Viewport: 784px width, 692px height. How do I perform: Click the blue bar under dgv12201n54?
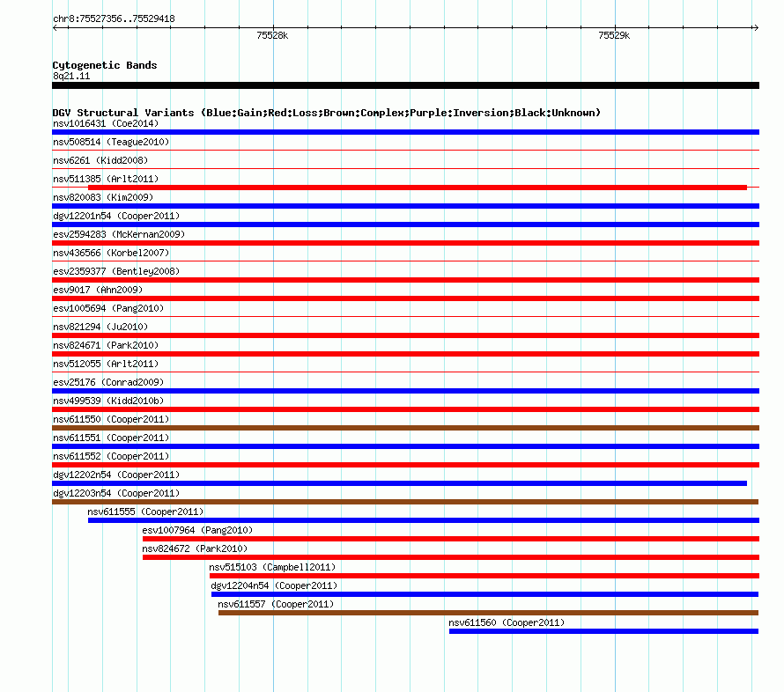(x=405, y=225)
